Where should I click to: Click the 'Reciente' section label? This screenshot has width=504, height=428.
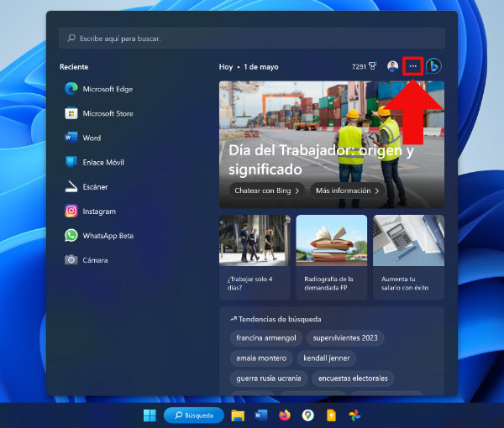click(x=74, y=67)
